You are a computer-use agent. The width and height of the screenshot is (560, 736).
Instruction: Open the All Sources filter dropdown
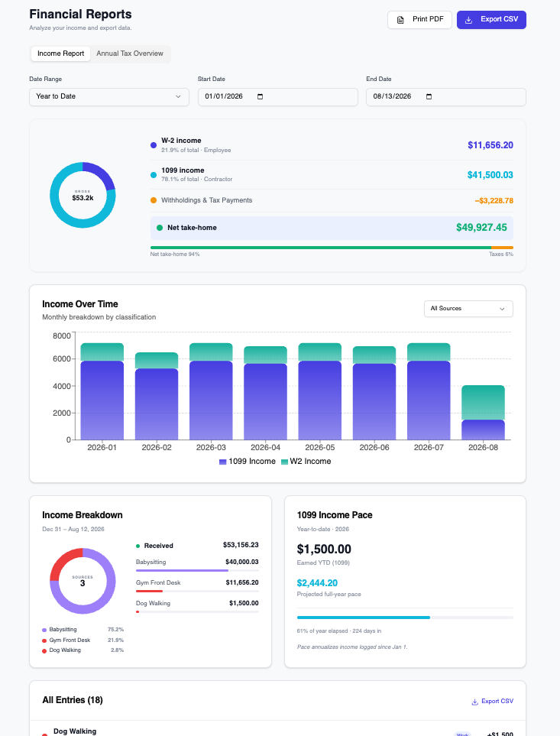coord(468,309)
